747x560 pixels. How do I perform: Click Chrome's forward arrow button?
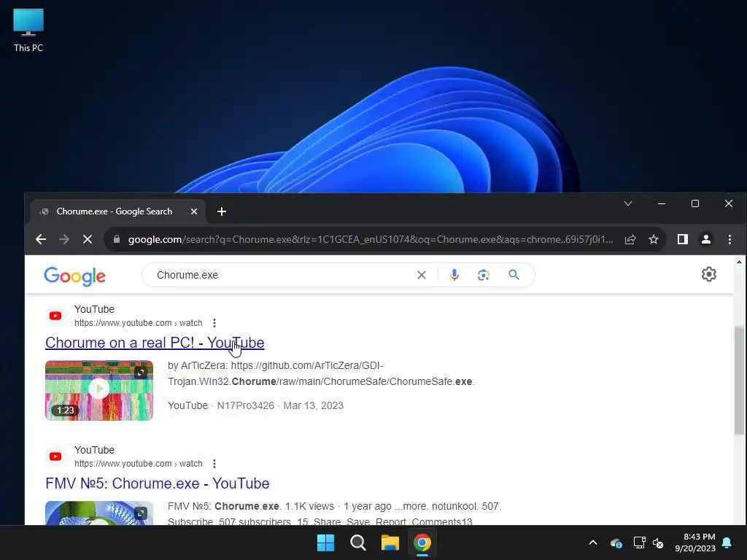point(64,239)
